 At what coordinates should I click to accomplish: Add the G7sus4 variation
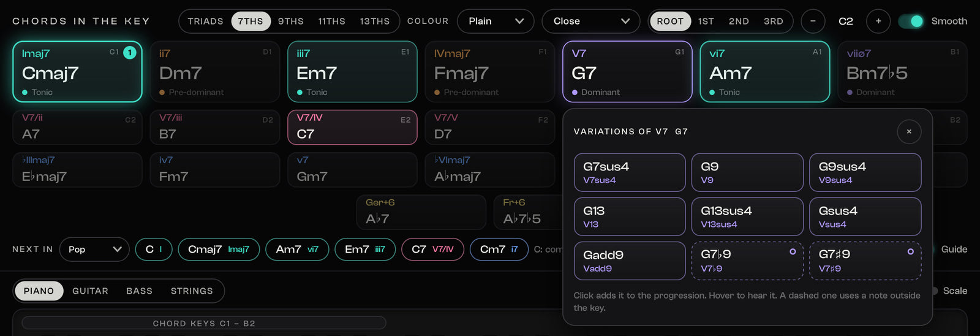tap(630, 172)
